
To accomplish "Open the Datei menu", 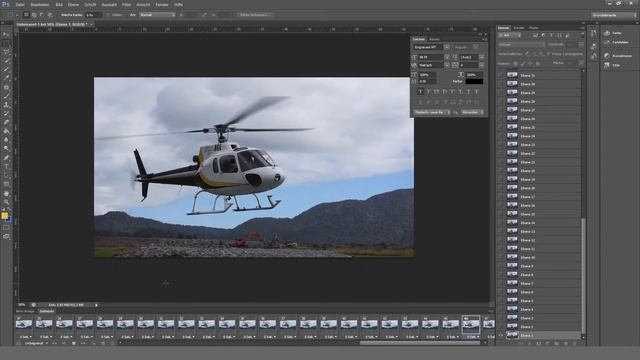I will click(20, 4).
